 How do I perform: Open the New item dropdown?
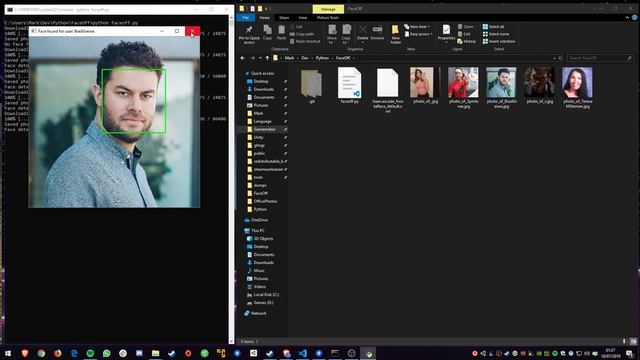click(x=417, y=27)
